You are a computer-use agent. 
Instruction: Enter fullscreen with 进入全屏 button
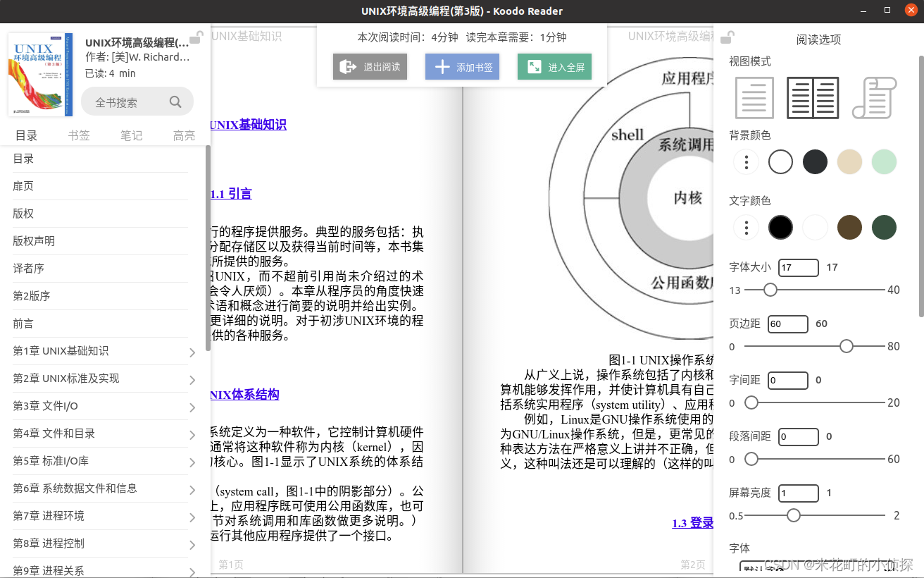[555, 67]
